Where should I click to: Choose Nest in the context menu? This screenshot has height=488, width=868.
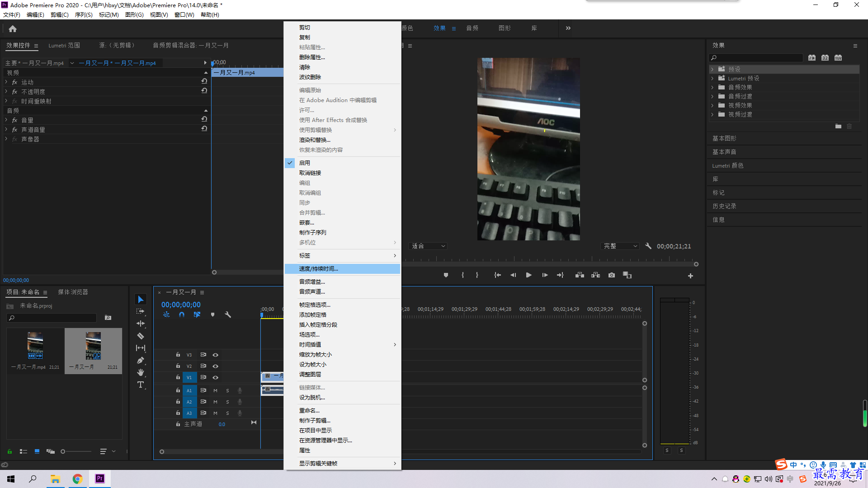tap(342, 223)
